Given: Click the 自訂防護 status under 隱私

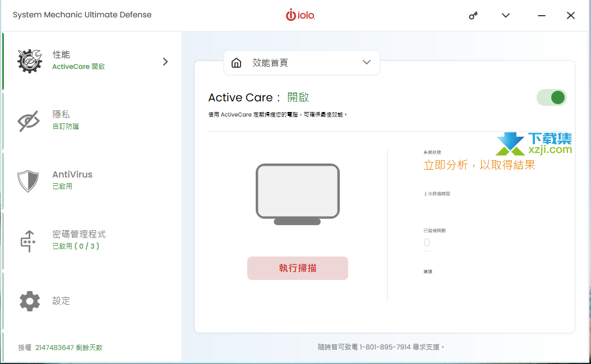Looking at the screenshot, I should tap(66, 127).
